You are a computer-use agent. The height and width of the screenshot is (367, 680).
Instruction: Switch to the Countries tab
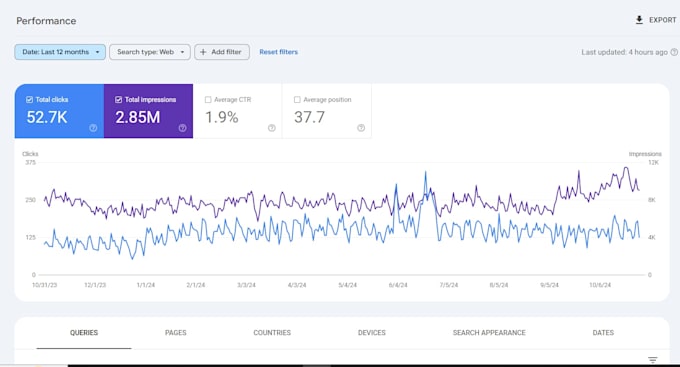pos(272,333)
